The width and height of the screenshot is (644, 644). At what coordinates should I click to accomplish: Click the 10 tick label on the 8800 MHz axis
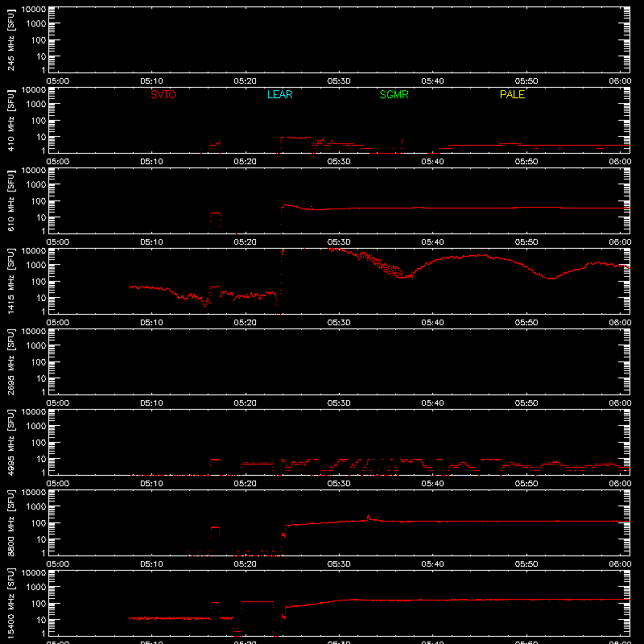click(x=41, y=539)
